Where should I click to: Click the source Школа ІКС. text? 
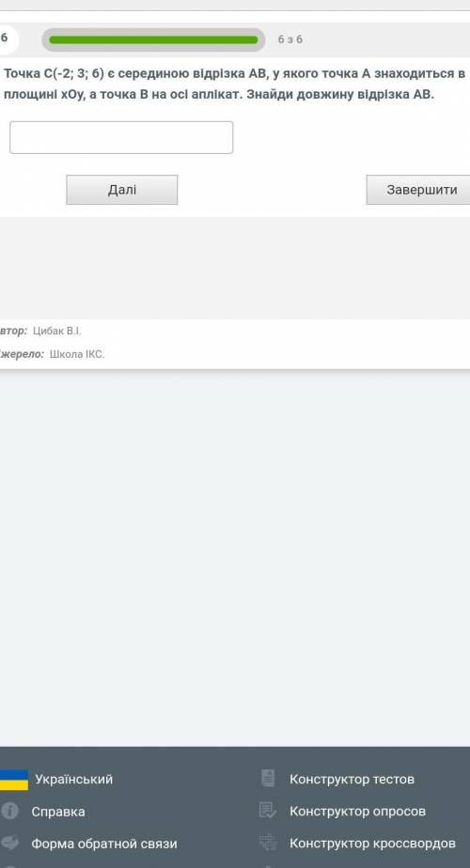pyautogui.click(x=77, y=355)
